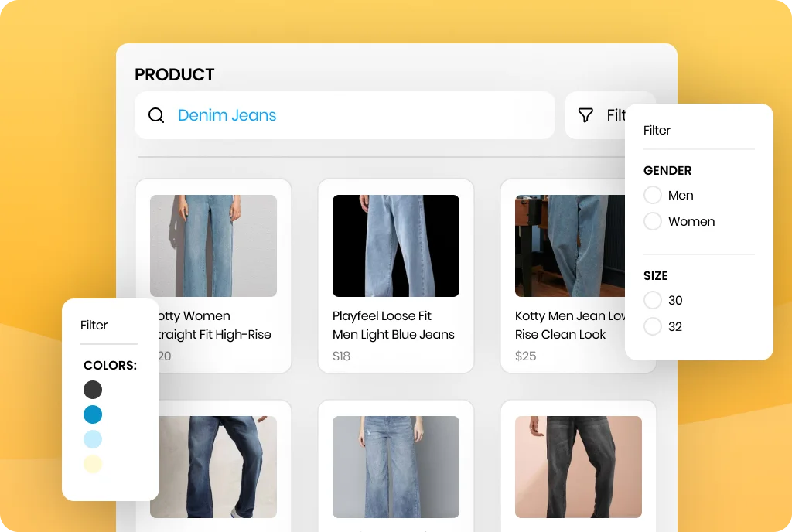Screen dimensions: 792x532
Task: Click Kotty Men Jean Low Rise Clean Look title
Action: pyautogui.click(x=570, y=325)
